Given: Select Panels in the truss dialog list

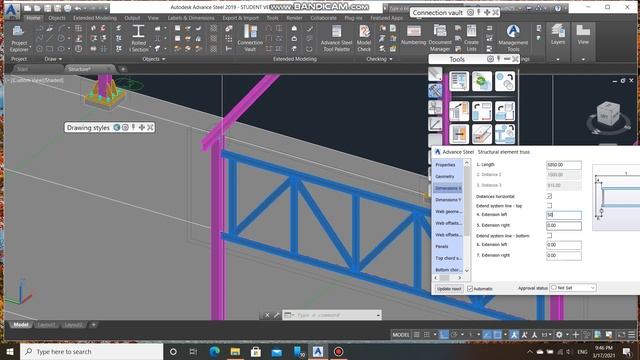Looking at the screenshot, I should click(x=442, y=247).
